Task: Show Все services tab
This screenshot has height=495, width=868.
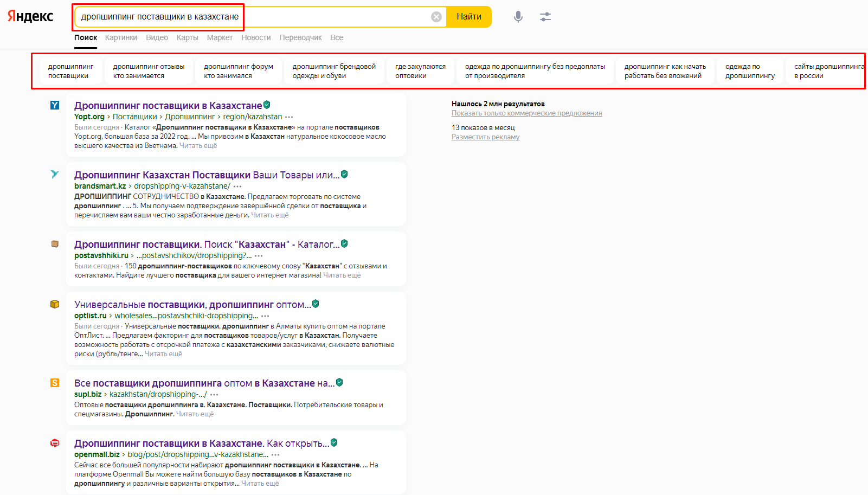Action: click(337, 37)
